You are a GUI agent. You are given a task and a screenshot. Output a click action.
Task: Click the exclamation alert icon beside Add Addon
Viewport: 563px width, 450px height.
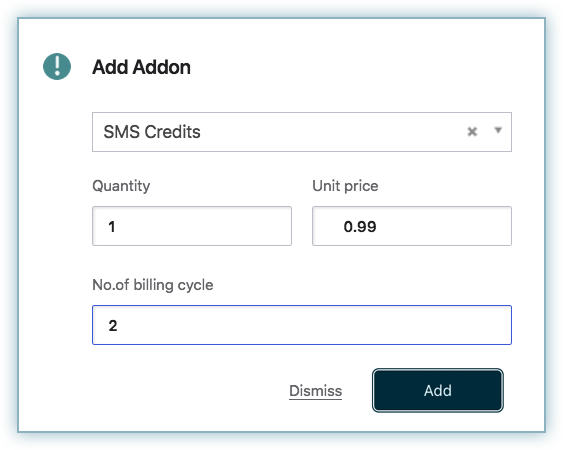57,66
